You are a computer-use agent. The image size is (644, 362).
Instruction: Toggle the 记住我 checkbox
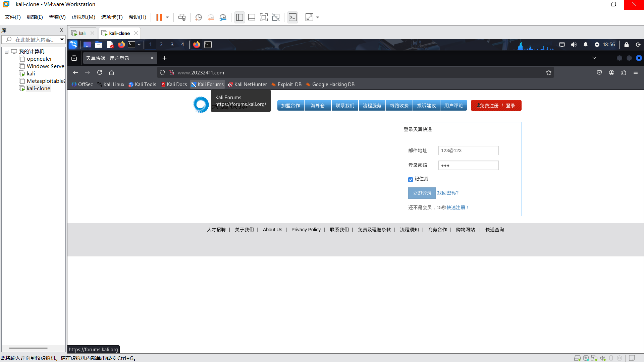click(x=411, y=180)
